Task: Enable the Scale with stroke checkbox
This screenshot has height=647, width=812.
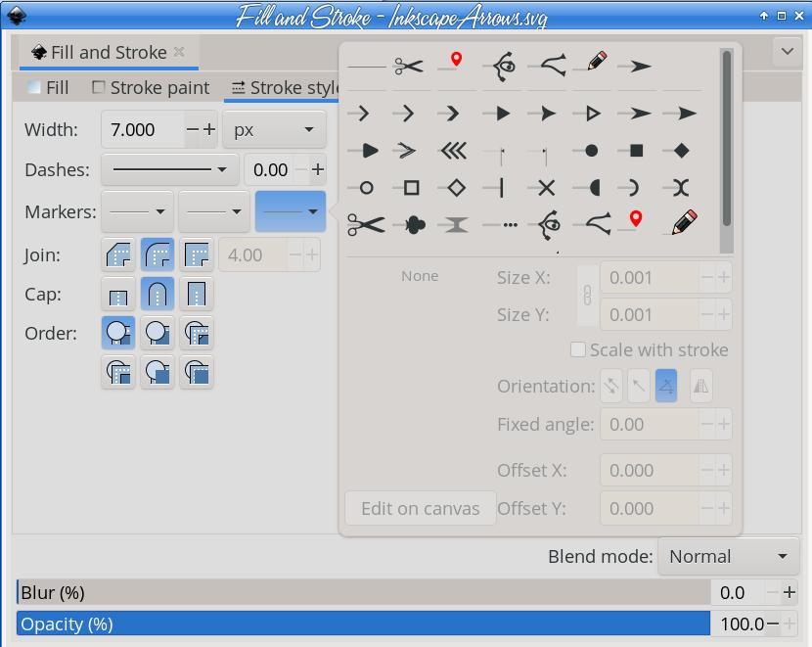Action: pyautogui.click(x=578, y=349)
